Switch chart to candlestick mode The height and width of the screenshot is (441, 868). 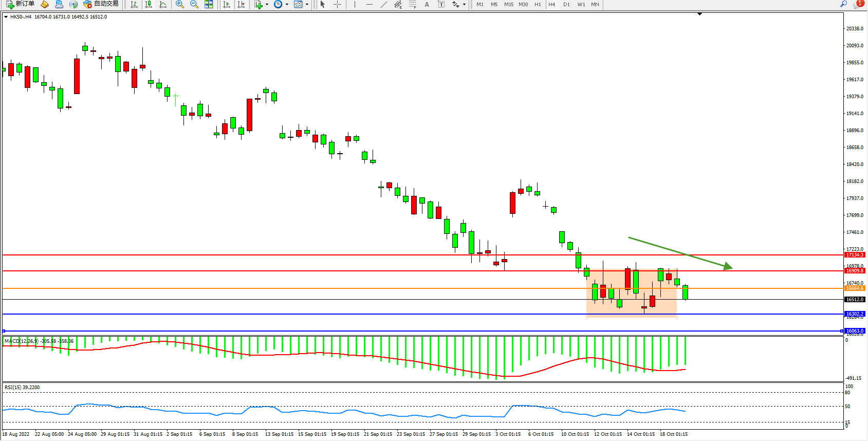point(149,5)
